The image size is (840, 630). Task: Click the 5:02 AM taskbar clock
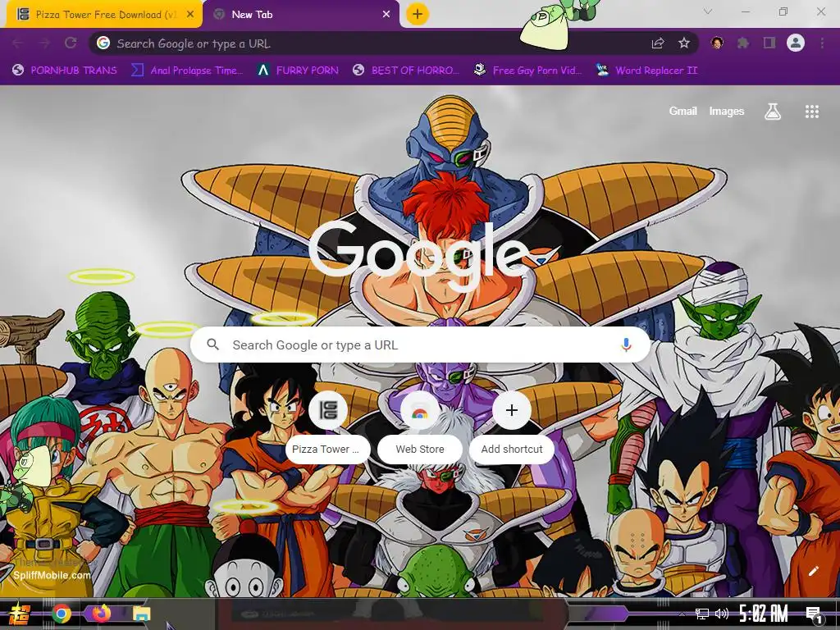764,614
